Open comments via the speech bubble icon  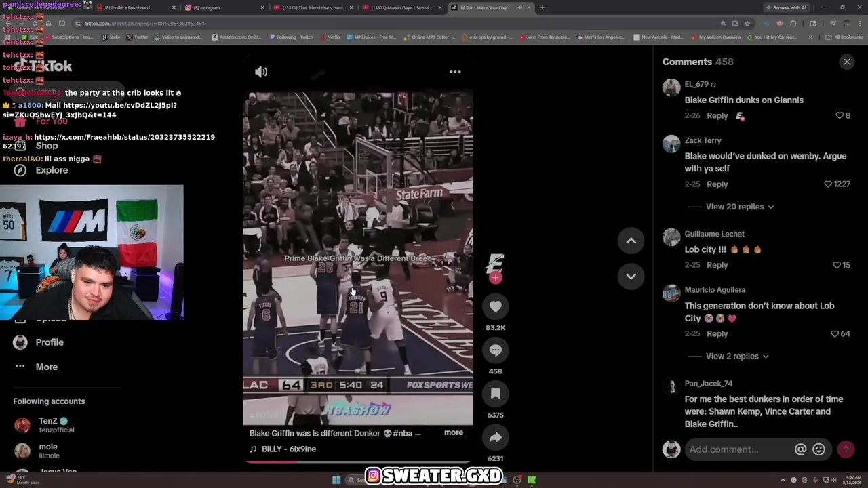(496, 350)
